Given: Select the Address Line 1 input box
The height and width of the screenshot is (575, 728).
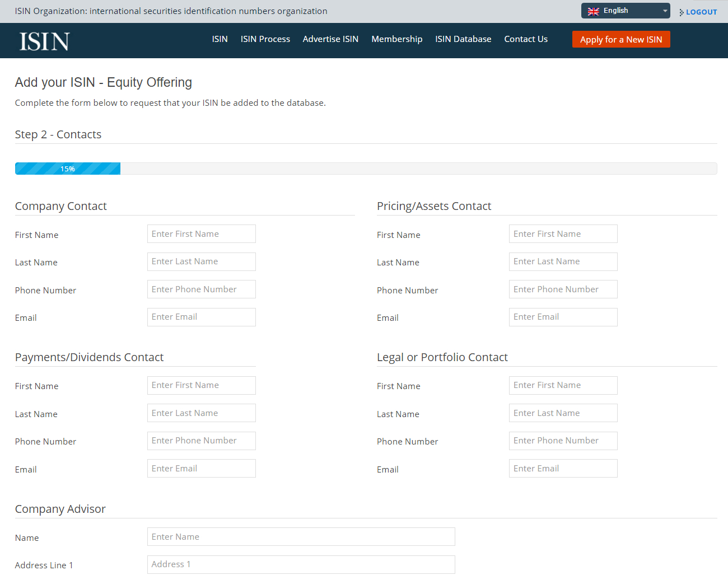Looking at the screenshot, I should [301, 564].
